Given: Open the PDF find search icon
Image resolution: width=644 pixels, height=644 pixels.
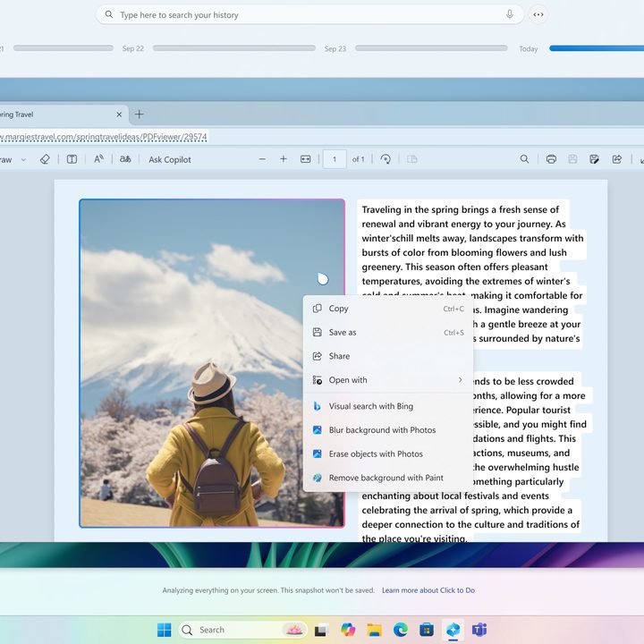Looking at the screenshot, I should point(524,159).
